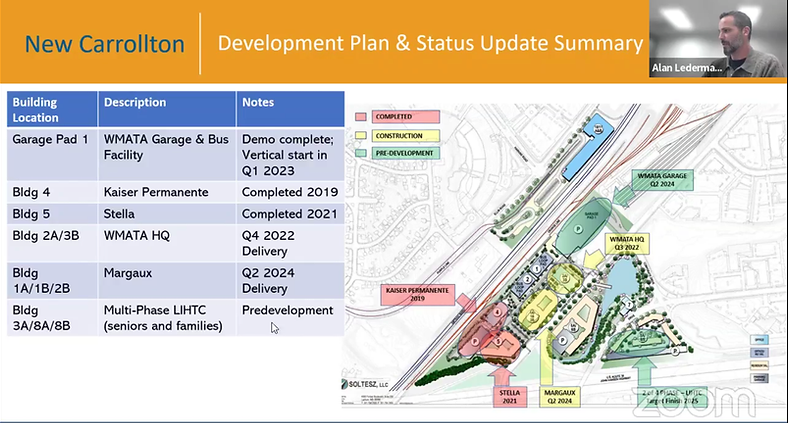Click the 'Q2 2024 Delivery' notes cell
Viewport: 788px width, 423px height.
point(290,280)
